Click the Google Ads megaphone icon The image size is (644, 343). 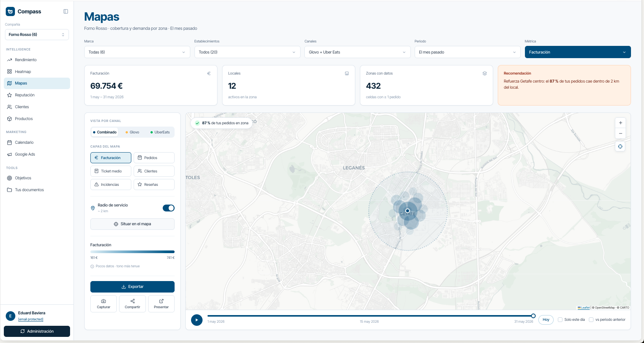pos(10,154)
